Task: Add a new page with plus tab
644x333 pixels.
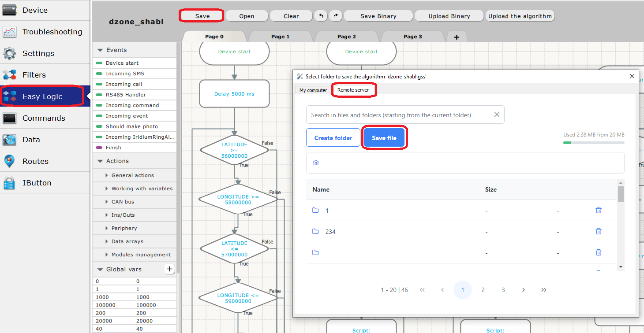Action: (457, 37)
